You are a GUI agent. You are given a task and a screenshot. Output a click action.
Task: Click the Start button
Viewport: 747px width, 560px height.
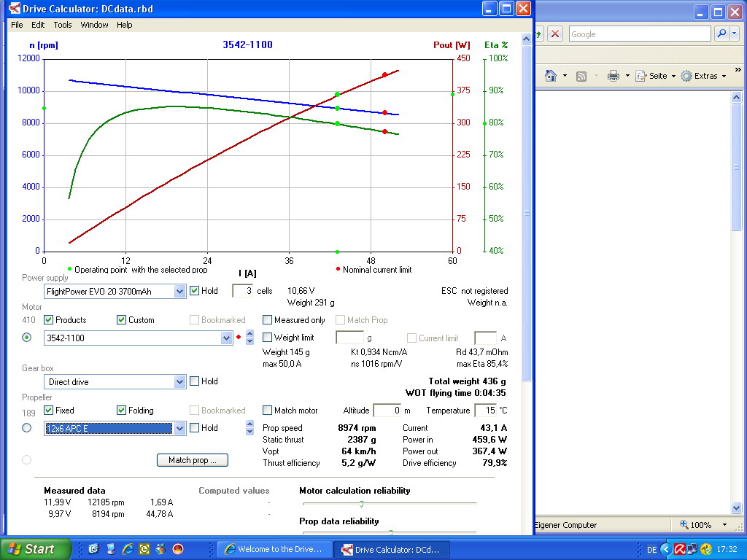[35, 549]
